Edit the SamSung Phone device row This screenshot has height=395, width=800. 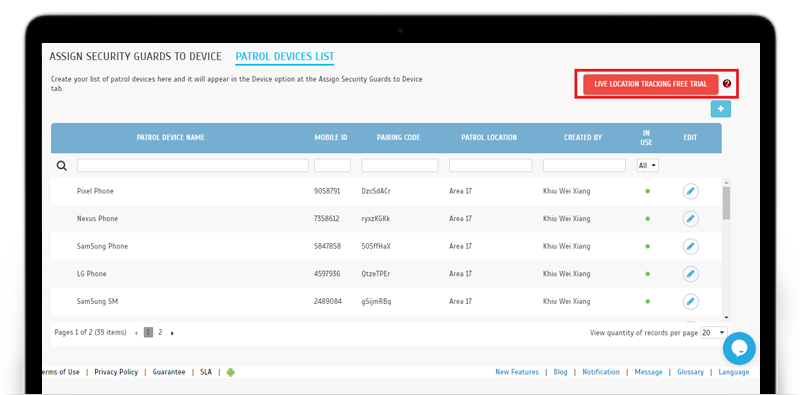pos(690,246)
